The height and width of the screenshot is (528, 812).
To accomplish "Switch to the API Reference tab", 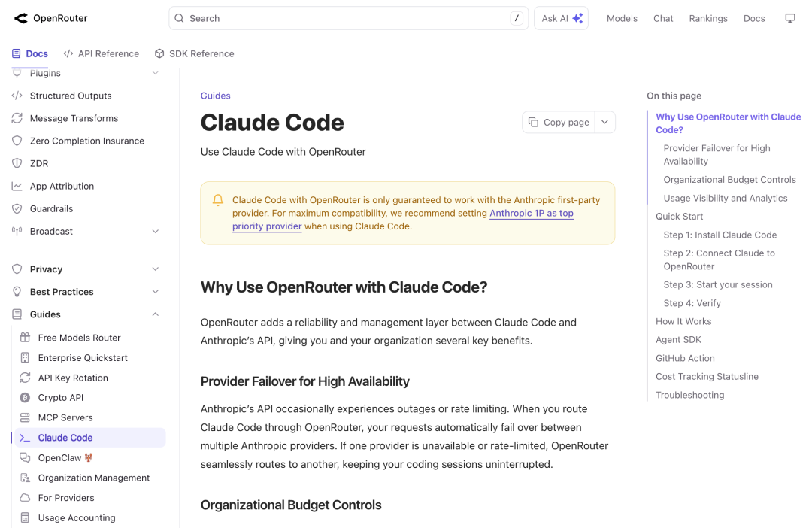I will point(101,54).
